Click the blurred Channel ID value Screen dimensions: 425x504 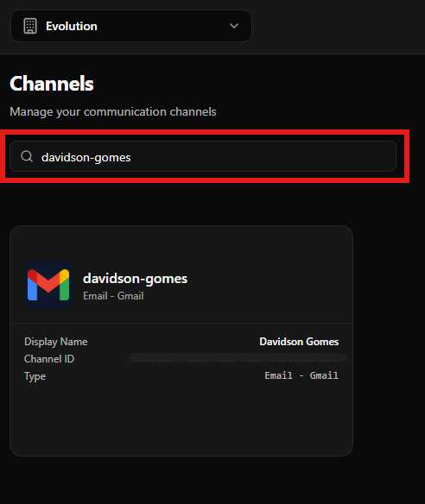coord(238,358)
